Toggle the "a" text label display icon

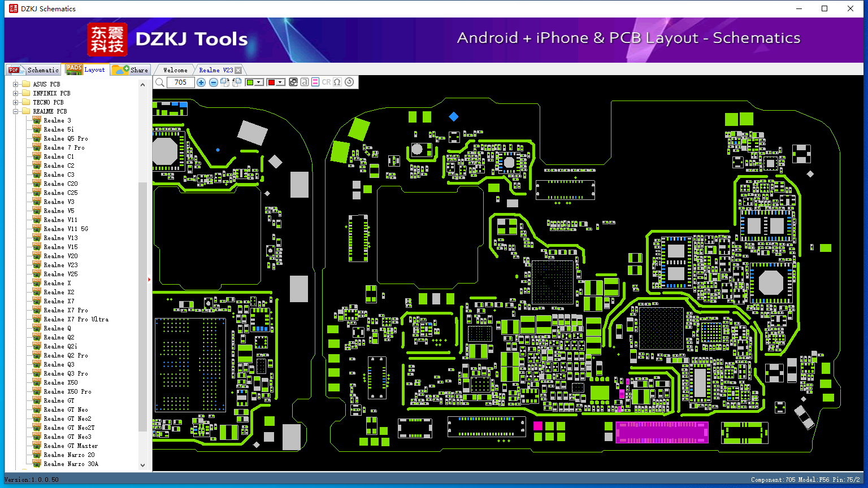305,82
